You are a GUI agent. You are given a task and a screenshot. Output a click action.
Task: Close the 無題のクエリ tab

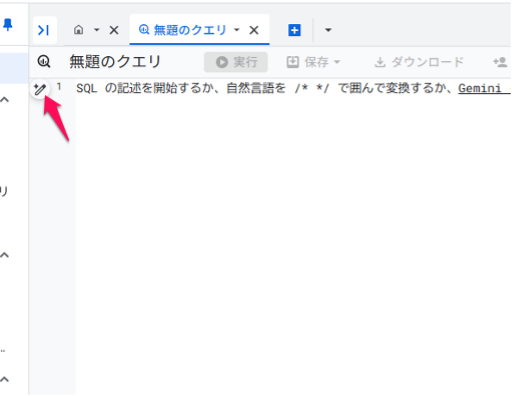(x=254, y=30)
